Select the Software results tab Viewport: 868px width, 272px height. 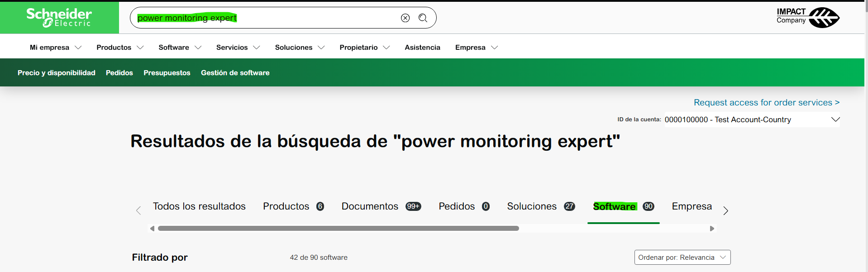pos(623,206)
